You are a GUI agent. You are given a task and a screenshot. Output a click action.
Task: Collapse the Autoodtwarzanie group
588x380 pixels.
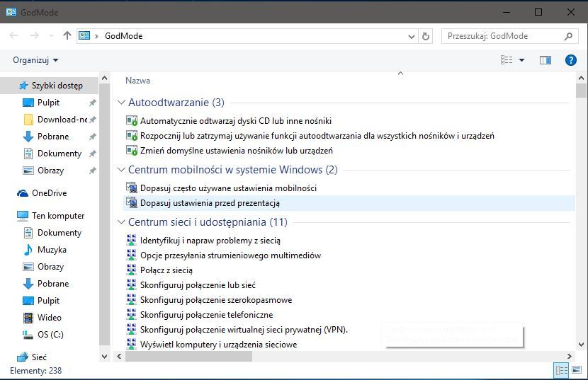pyautogui.click(x=121, y=103)
